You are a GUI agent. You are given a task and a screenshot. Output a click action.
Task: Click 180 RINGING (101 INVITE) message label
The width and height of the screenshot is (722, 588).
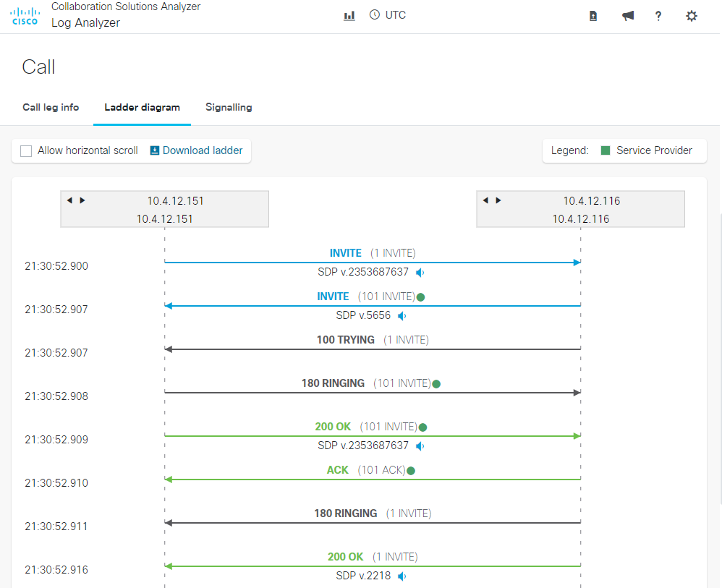coord(366,383)
